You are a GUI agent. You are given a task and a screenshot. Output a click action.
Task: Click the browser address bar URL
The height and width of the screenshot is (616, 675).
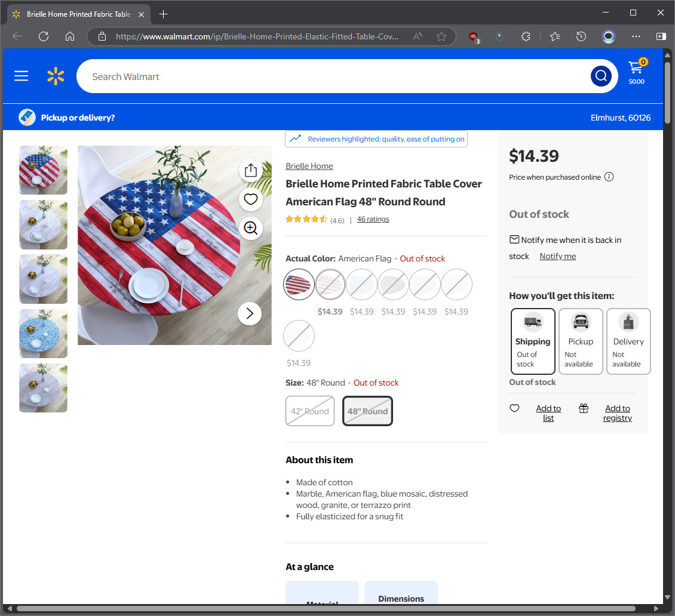tap(257, 36)
